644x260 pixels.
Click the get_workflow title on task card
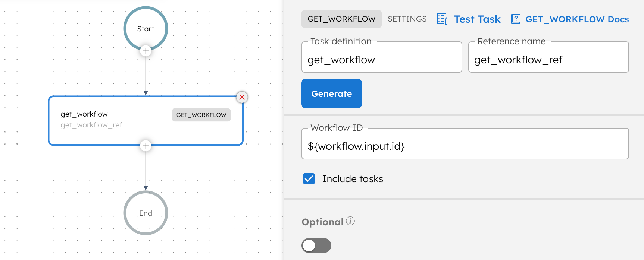point(84,114)
